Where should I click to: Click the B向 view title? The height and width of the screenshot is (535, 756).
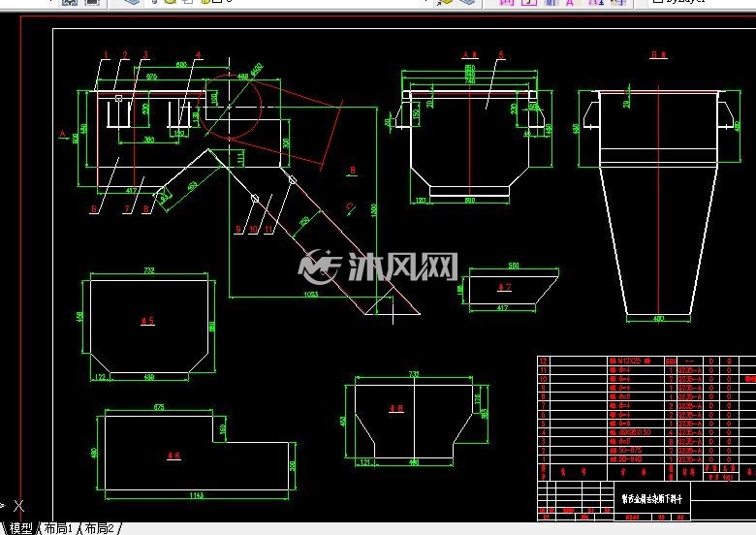pyautogui.click(x=659, y=55)
